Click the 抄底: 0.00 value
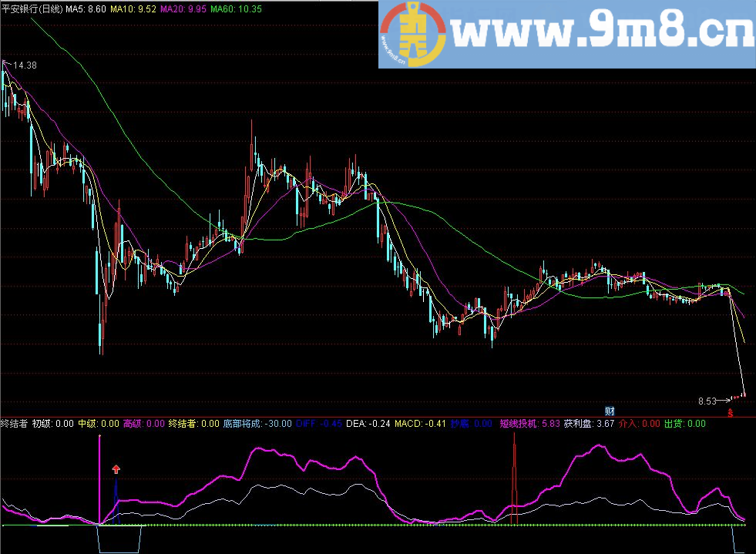 [471, 424]
